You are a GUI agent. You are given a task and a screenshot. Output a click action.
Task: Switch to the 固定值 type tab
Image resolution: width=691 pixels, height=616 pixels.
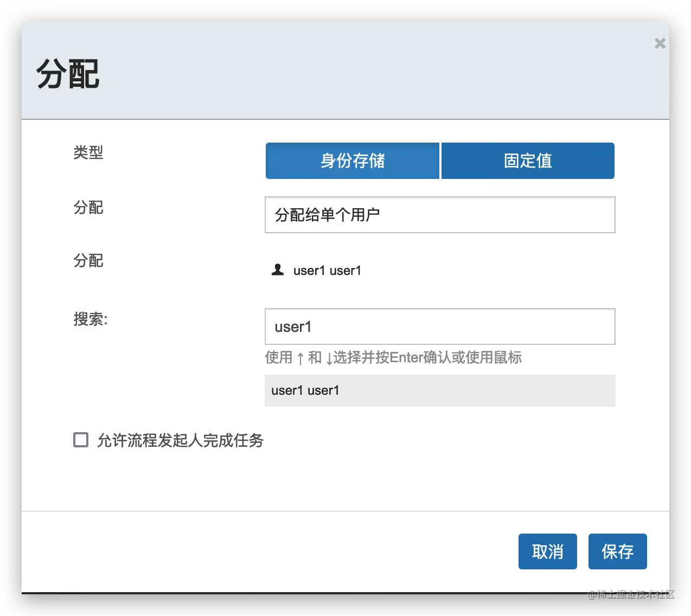528,161
